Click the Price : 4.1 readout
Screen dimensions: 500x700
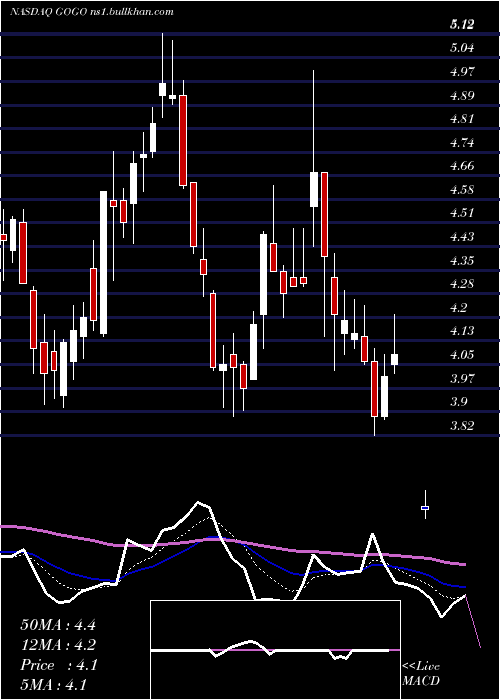point(58,665)
